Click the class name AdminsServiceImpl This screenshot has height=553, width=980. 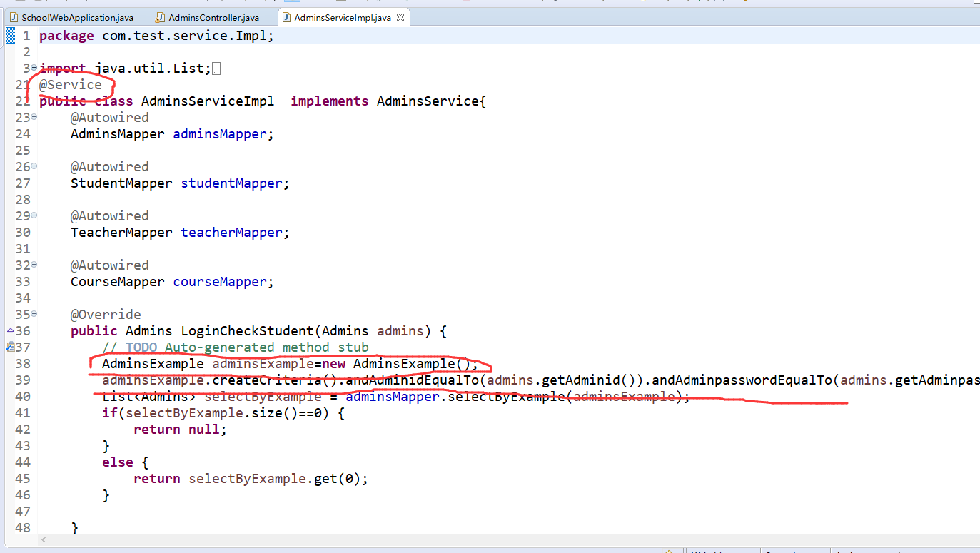(208, 101)
